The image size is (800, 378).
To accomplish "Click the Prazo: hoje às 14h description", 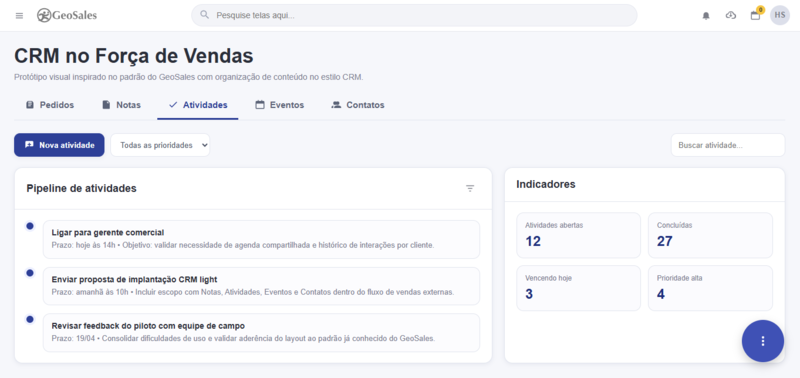I will point(243,245).
